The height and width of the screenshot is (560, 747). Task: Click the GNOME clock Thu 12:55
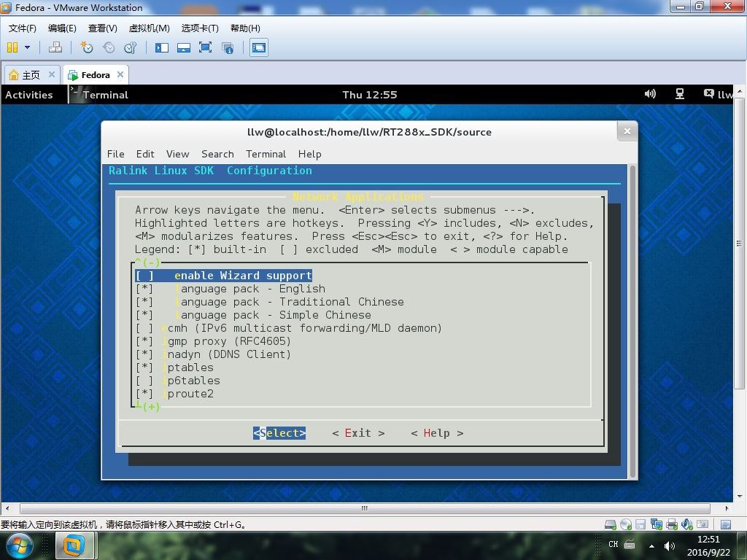pos(370,95)
